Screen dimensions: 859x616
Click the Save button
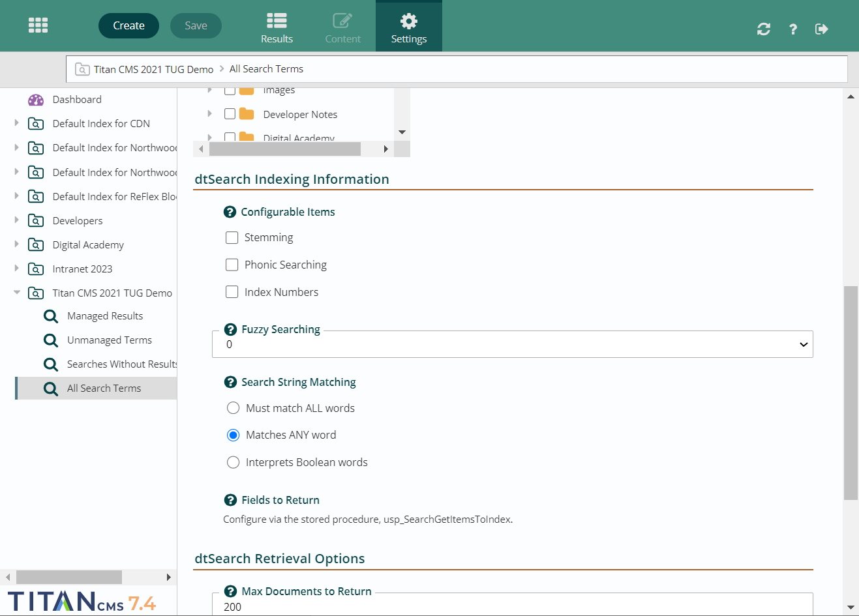[196, 25]
